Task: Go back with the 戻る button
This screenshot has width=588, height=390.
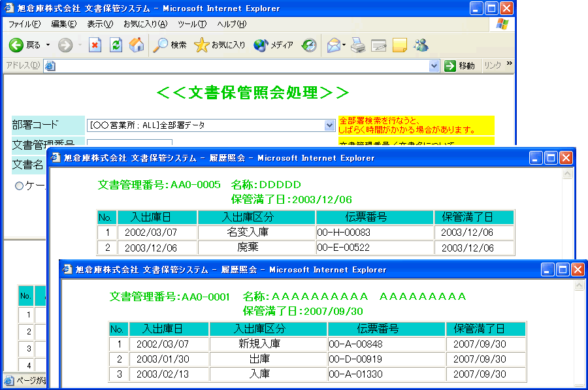Action: (25, 45)
